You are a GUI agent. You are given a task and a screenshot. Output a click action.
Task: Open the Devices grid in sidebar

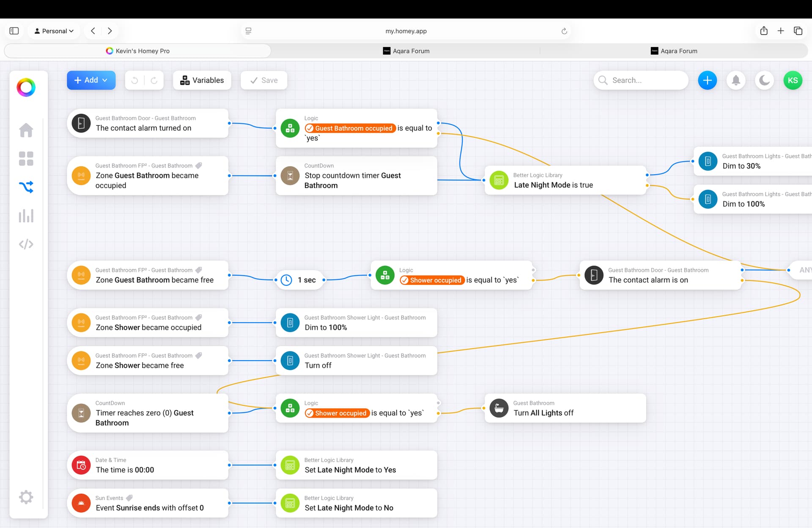pyautogui.click(x=26, y=159)
